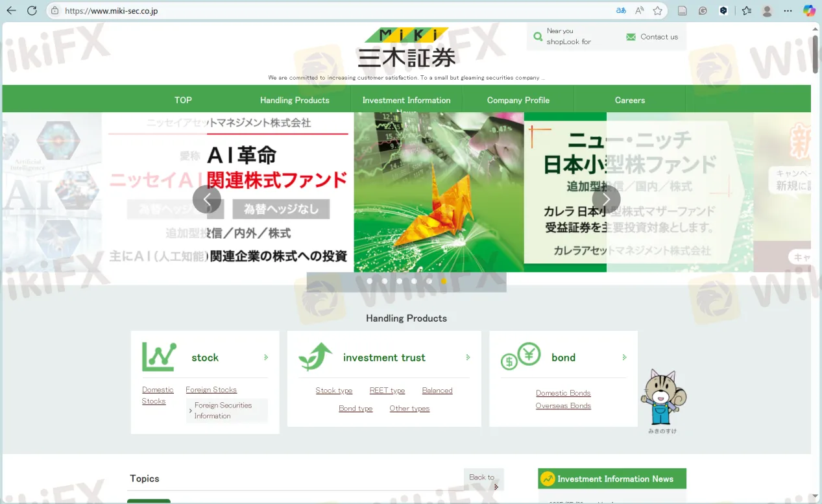Click the stock chart icon

click(159, 357)
